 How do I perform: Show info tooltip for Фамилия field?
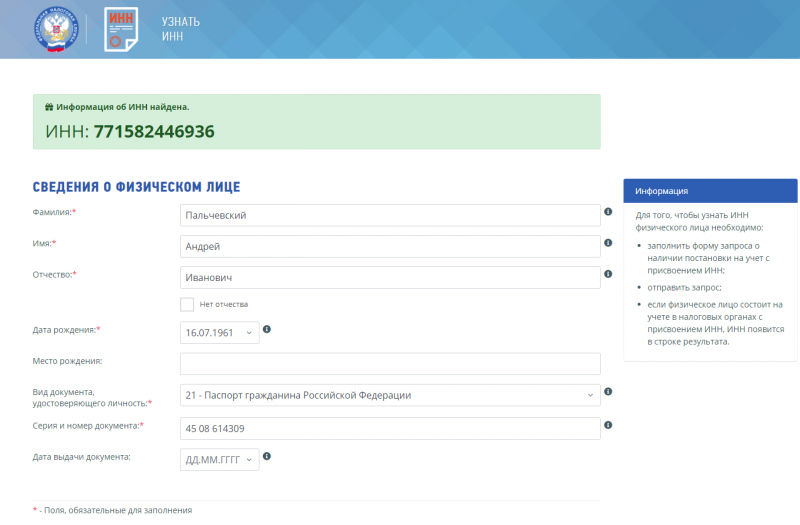(x=608, y=212)
